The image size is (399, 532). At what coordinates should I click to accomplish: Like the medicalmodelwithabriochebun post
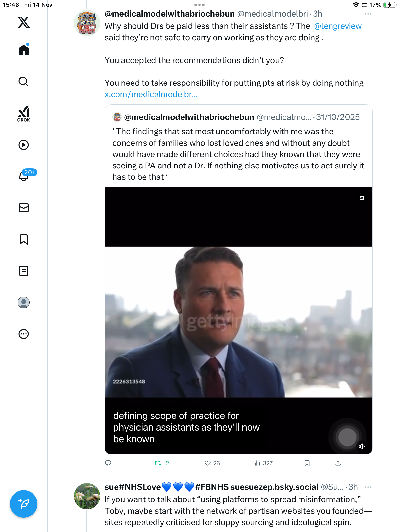208,463
